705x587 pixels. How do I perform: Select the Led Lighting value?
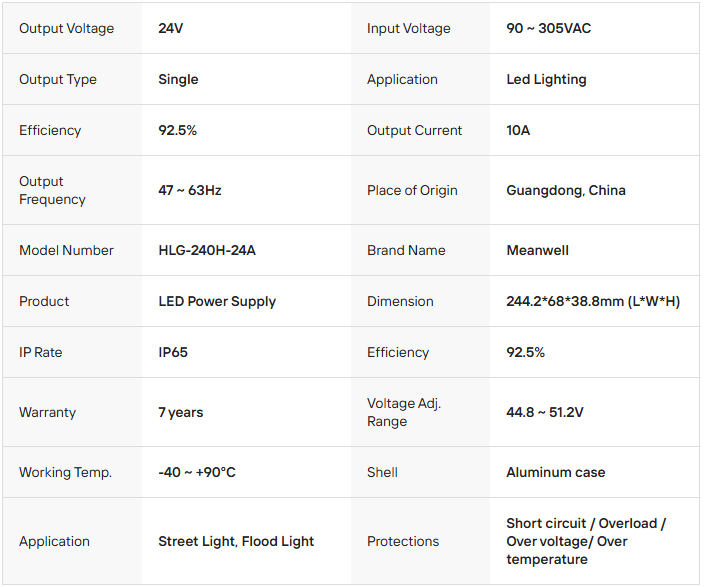pos(546,79)
